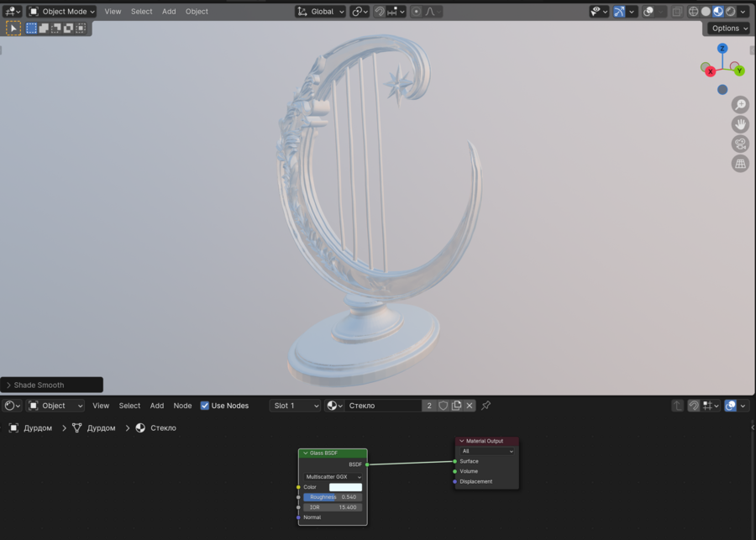Uncheck the Use Nodes checkbox
The image size is (756, 540).
coord(205,406)
